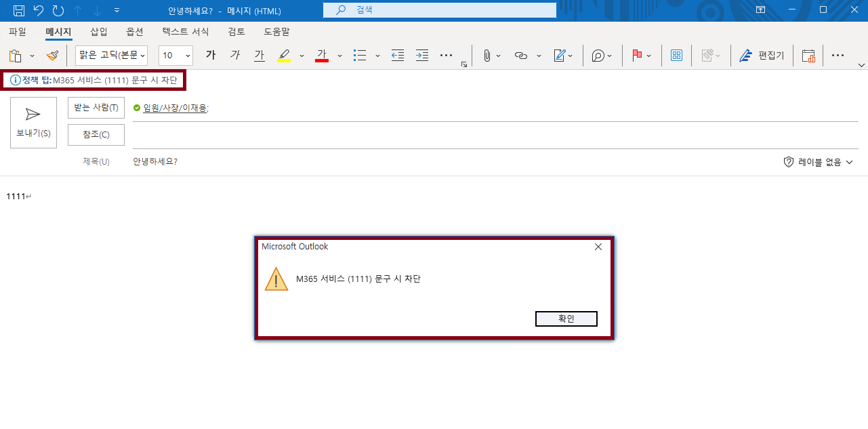Undo the last action
Screen dimensions: 868x429
(39, 10)
